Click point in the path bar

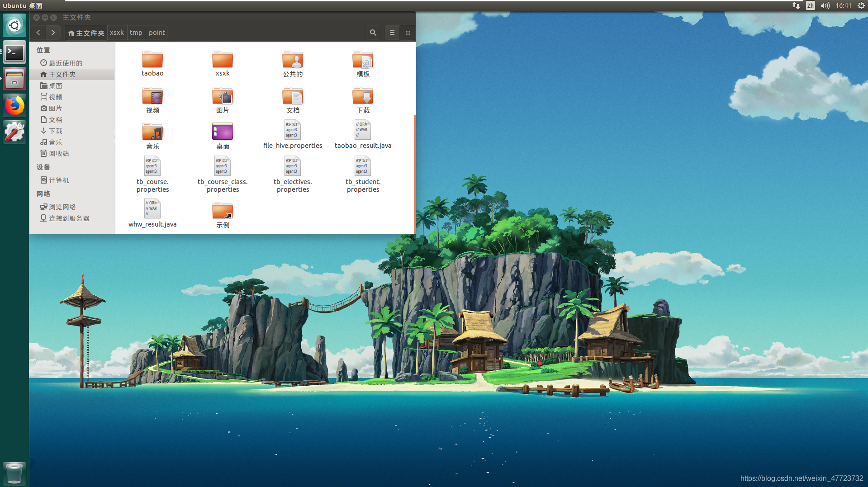(x=157, y=33)
